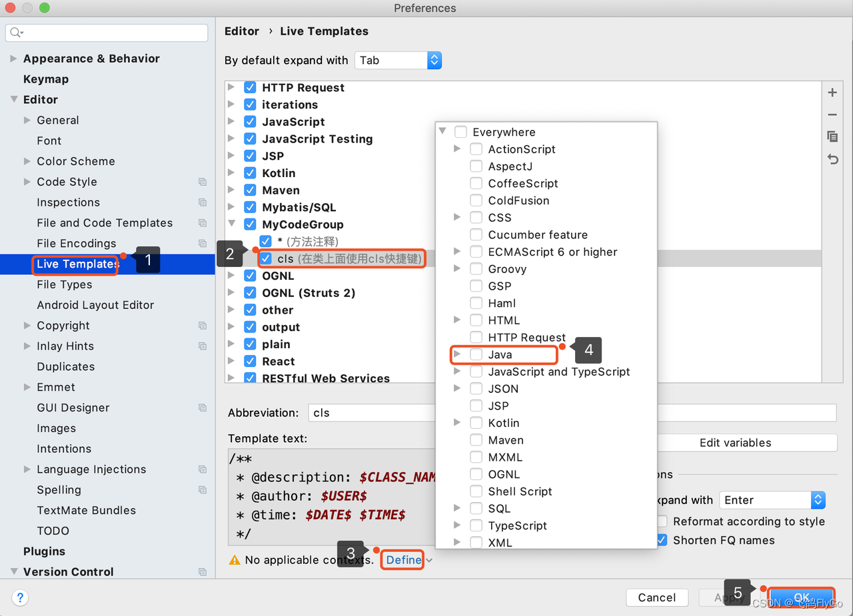The height and width of the screenshot is (616, 853).
Task: Open help with the question mark icon
Action: pyautogui.click(x=20, y=597)
